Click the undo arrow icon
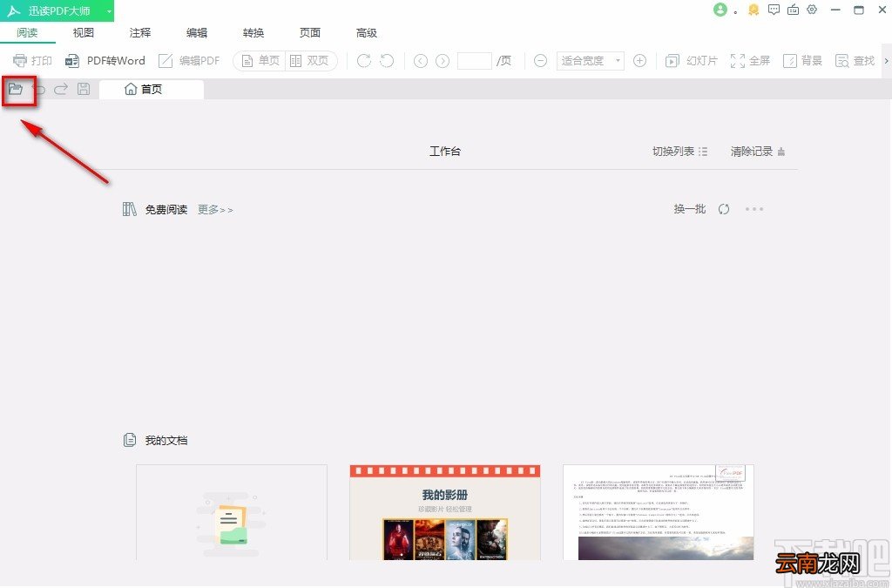The height and width of the screenshot is (588, 892). pyautogui.click(x=38, y=89)
